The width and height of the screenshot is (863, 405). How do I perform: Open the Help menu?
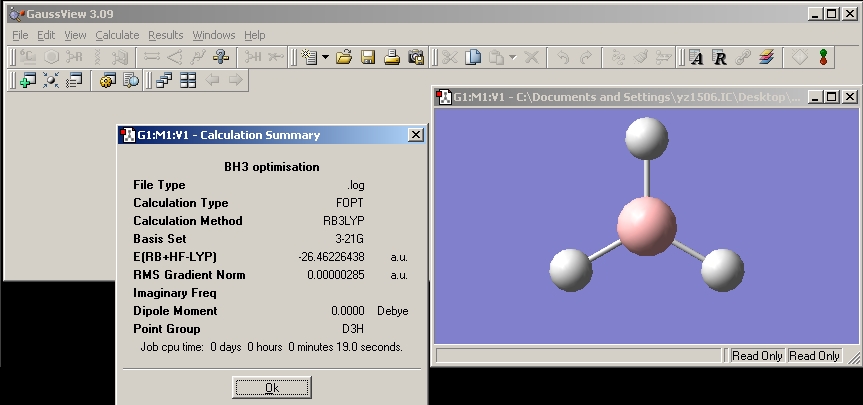click(254, 35)
